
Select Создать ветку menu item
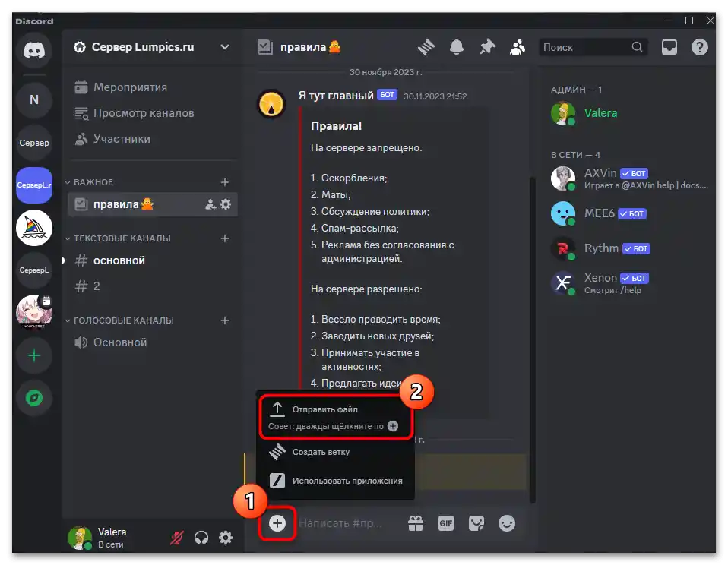coord(336,452)
